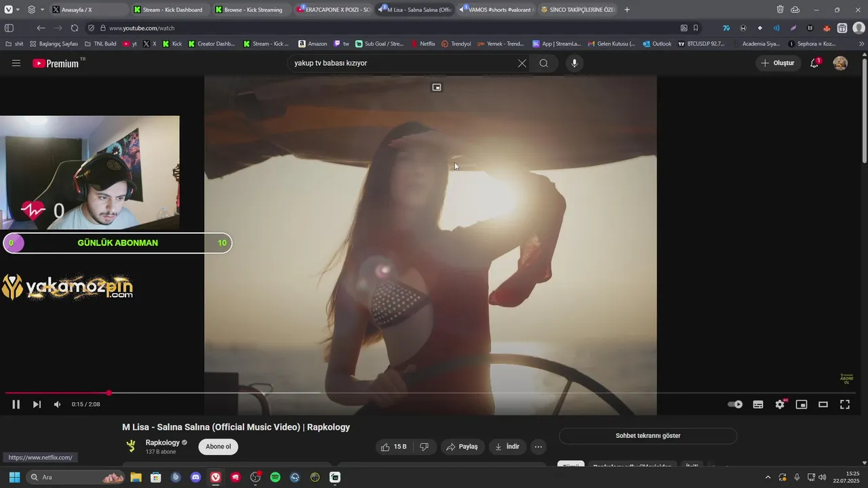Show chat replay with Sohbet tekrarını göster
868x488 pixels.
click(648, 436)
